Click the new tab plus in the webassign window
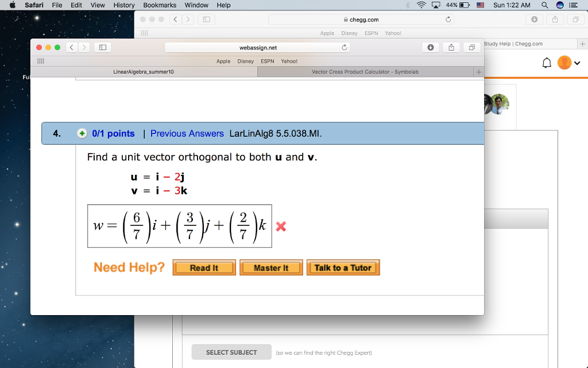This screenshot has height=368, width=588. click(x=479, y=72)
